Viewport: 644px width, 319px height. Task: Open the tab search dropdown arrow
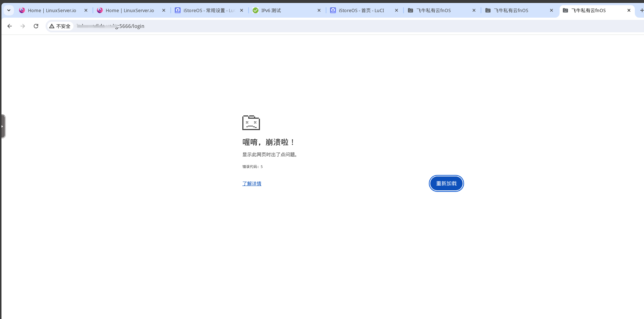pos(9,10)
